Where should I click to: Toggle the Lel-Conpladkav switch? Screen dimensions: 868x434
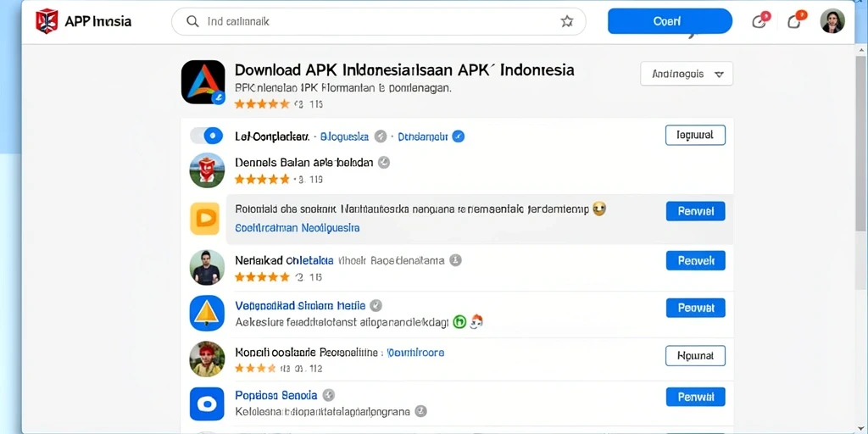[207, 136]
